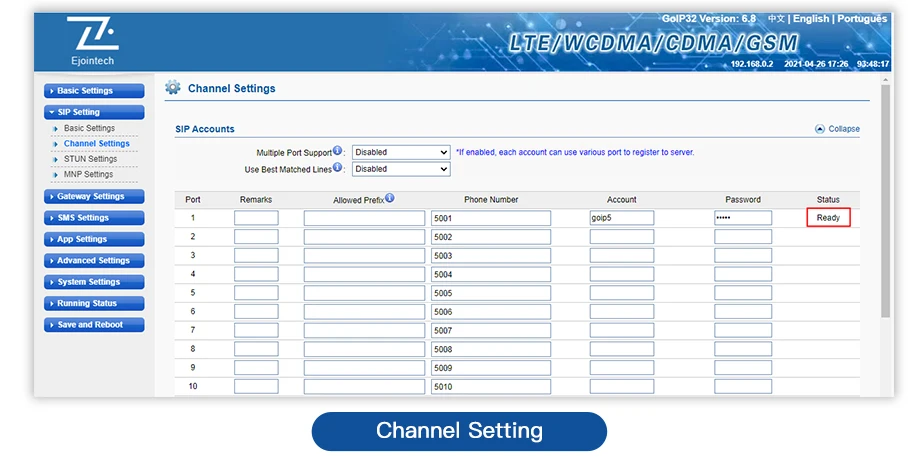Click info icon beside Allowed Prefix header
Screen dimensions: 920x459
(x=389, y=199)
